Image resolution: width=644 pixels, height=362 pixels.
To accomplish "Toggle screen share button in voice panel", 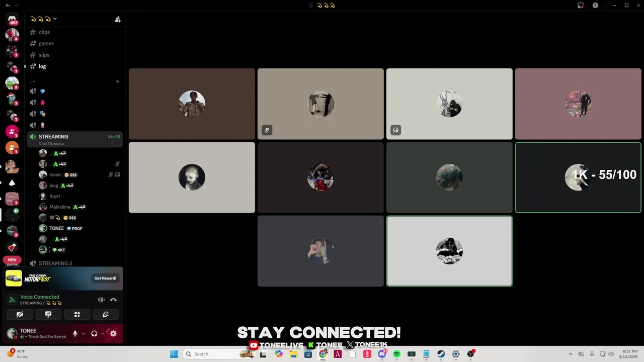I will point(48,314).
